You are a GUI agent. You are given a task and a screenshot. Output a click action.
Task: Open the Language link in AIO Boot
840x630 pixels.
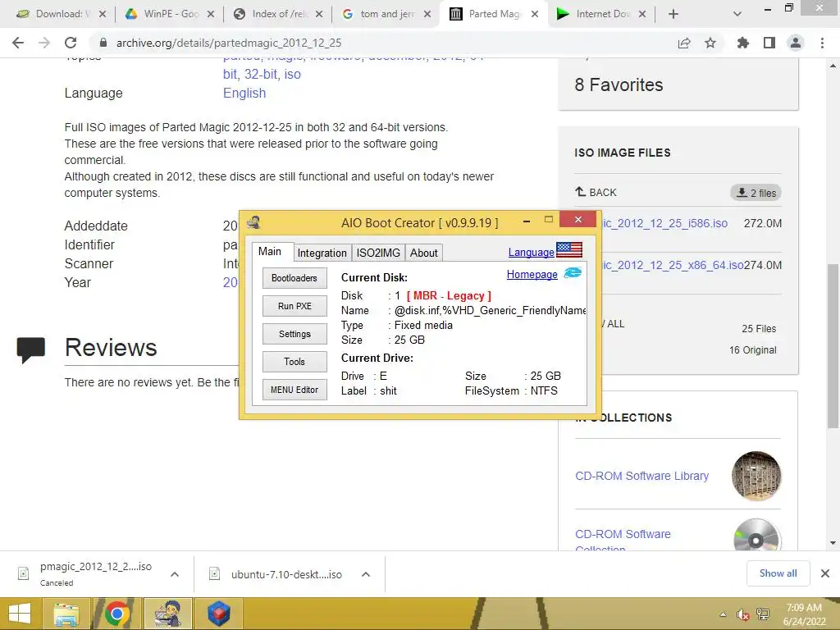(x=531, y=252)
